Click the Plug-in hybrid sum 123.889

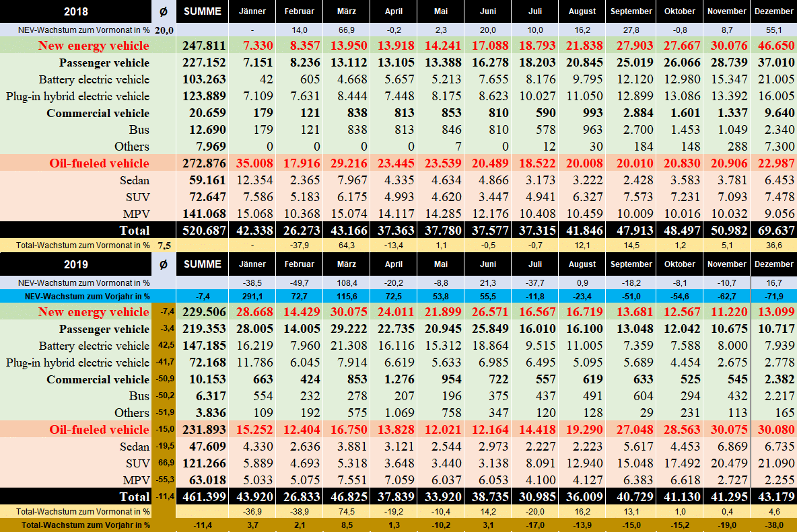[x=204, y=96]
